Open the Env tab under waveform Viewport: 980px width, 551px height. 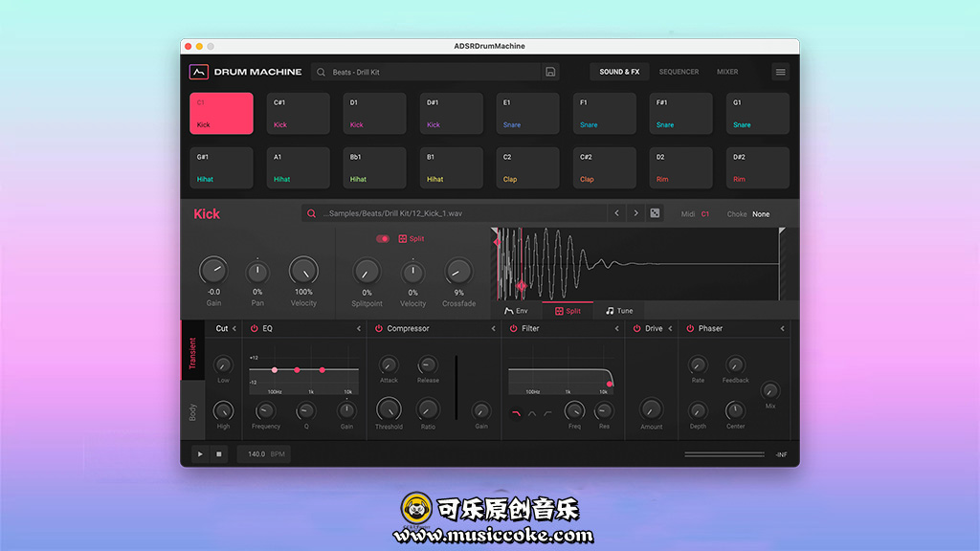pyautogui.click(x=516, y=311)
